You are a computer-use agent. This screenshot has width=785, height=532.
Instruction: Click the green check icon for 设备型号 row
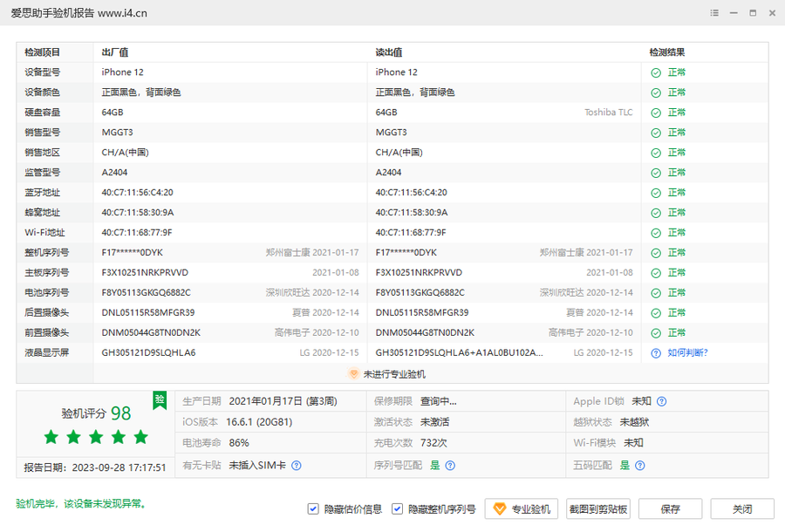click(656, 72)
